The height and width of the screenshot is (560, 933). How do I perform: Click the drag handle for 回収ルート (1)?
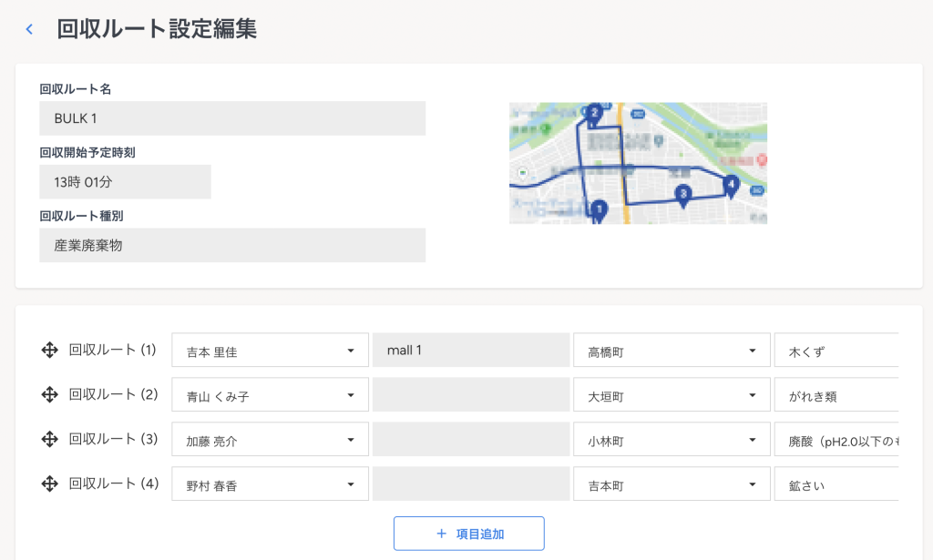[x=50, y=350]
